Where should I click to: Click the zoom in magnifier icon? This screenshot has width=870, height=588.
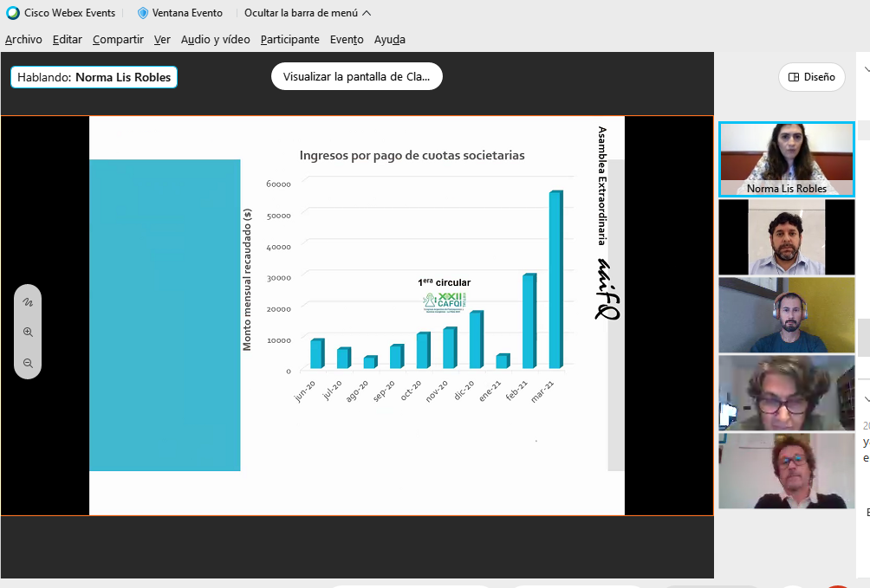pyautogui.click(x=28, y=333)
